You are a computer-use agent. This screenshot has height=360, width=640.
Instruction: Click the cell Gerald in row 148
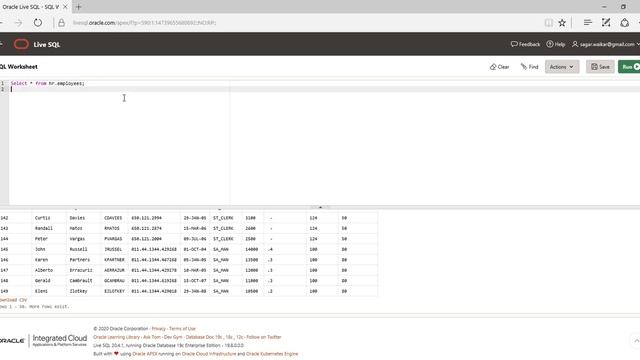pyautogui.click(x=42, y=281)
